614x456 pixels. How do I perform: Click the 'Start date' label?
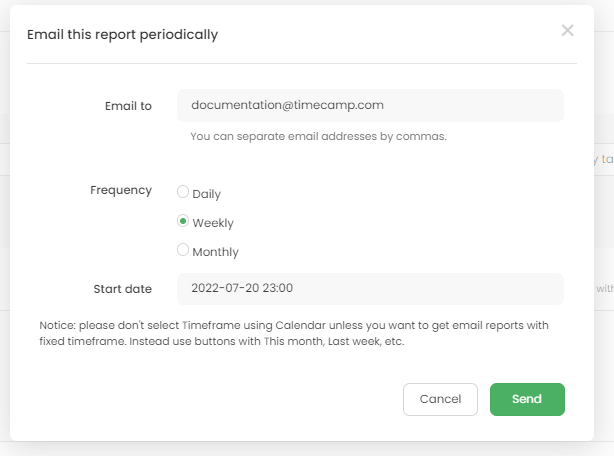pyautogui.click(x=121, y=289)
